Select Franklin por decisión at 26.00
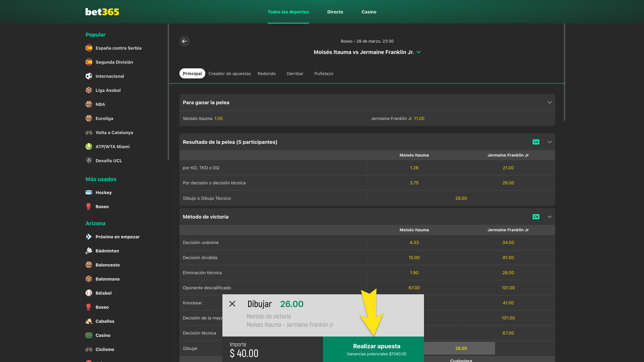 point(508,183)
